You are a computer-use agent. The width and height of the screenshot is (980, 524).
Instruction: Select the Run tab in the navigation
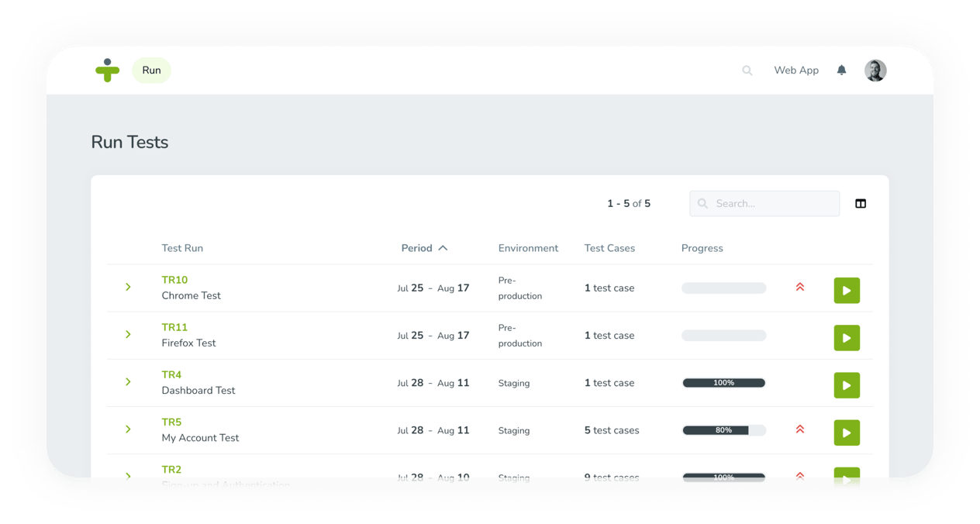151,70
